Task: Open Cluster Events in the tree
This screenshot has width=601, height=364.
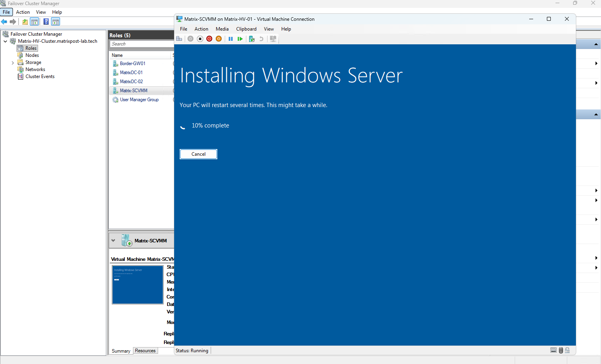Action: tap(40, 76)
